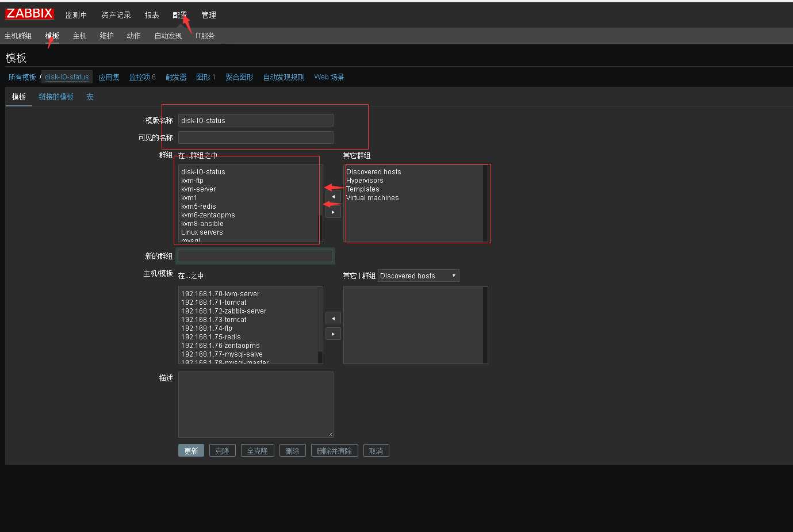
Task: Click the groups list scrollbar
Action: [x=320, y=204]
